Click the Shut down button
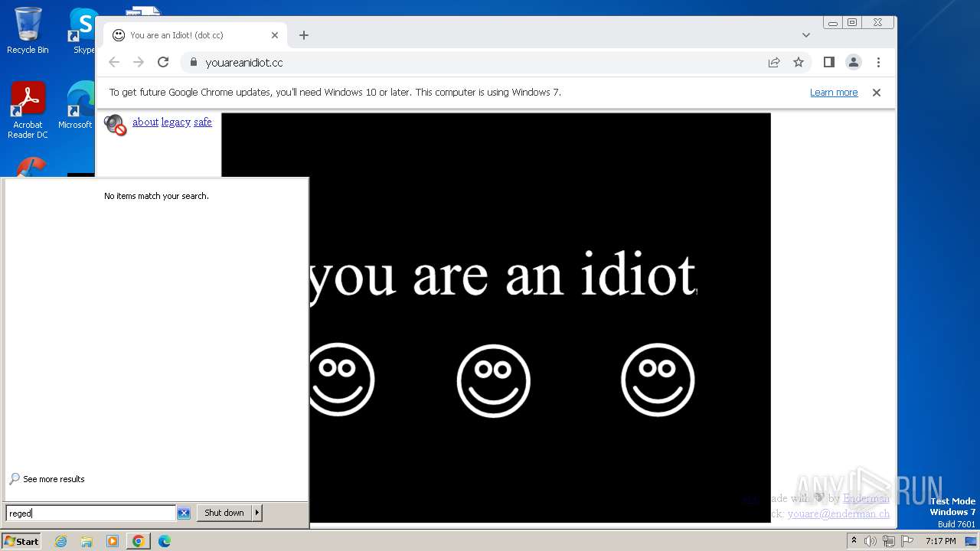 pyautogui.click(x=224, y=513)
